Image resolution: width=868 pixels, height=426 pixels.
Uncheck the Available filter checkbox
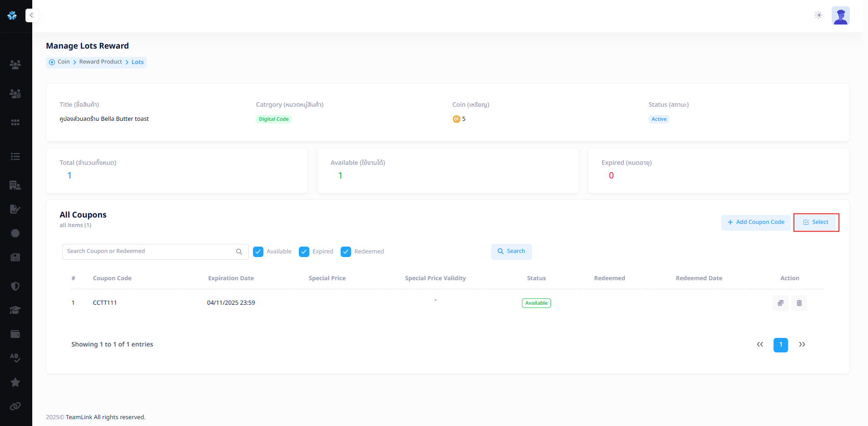coord(258,252)
